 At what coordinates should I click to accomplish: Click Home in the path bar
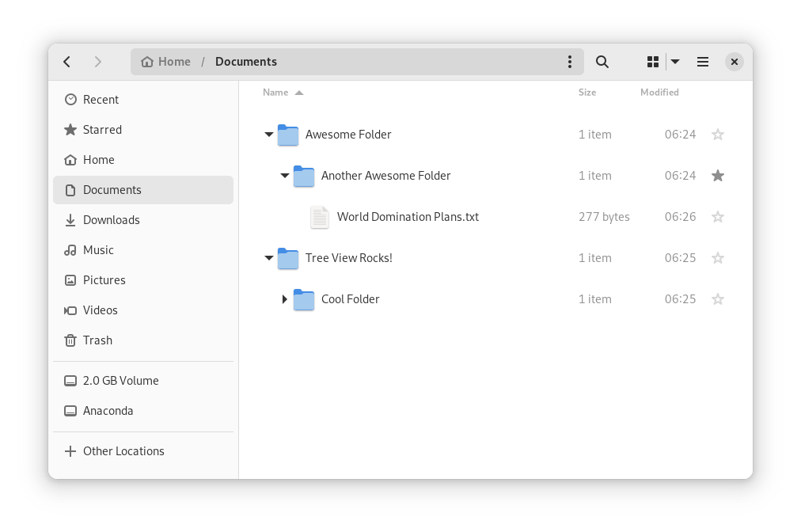pyautogui.click(x=166, y=62)
